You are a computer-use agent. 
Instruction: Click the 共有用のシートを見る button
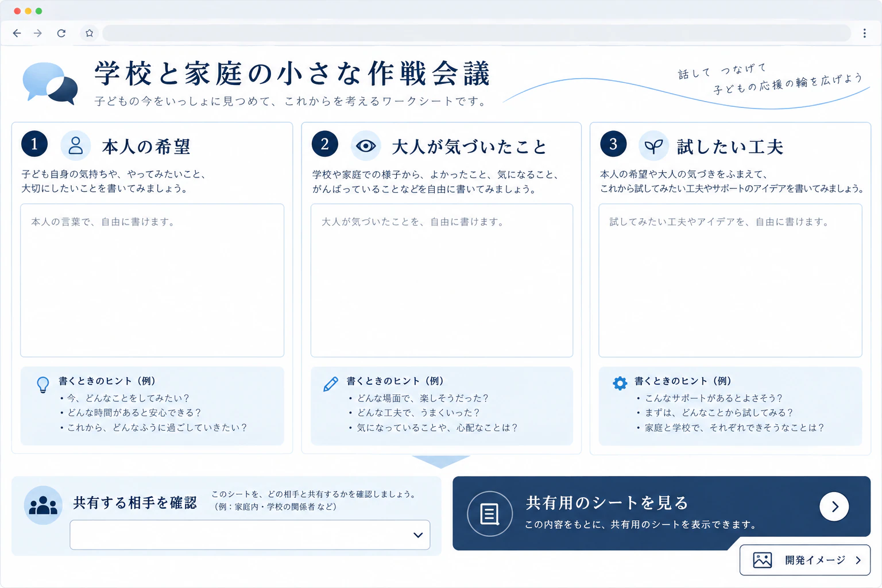pos(661,513)
